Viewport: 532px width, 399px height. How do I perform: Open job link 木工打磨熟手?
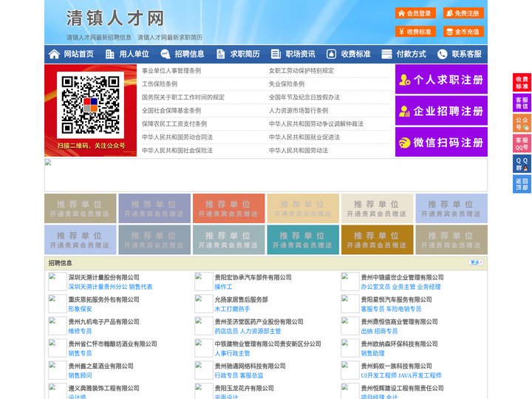coord(232,309)
